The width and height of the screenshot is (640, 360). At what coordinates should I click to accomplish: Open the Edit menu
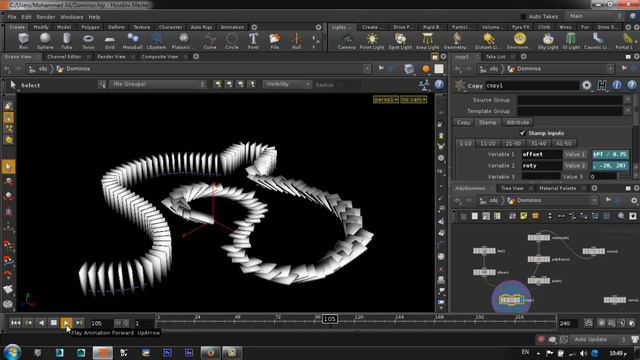pyautogui.click(x=27, y=17)
